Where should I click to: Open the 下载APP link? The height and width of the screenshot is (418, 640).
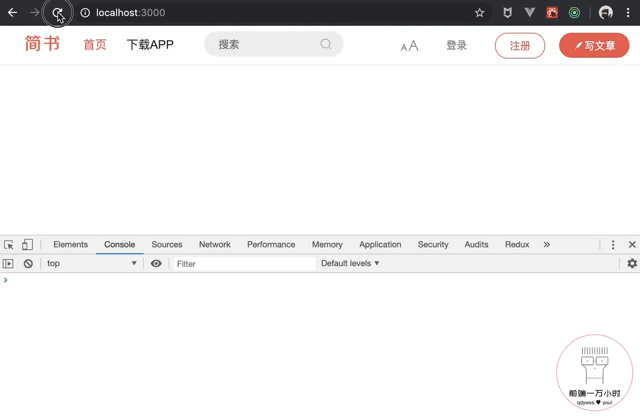150,44
